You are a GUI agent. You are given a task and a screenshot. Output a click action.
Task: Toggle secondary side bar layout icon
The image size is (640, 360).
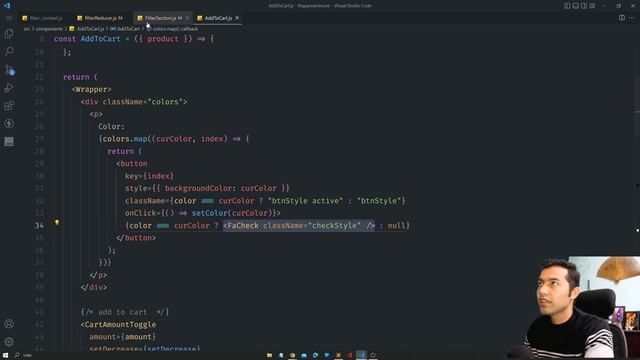[584, 6]
